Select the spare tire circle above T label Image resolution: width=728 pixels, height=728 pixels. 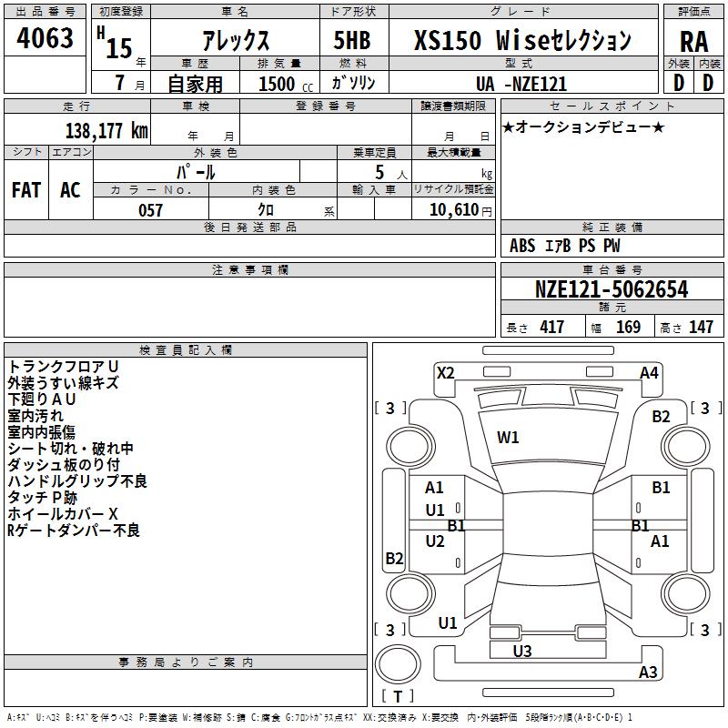pos(398,664)
